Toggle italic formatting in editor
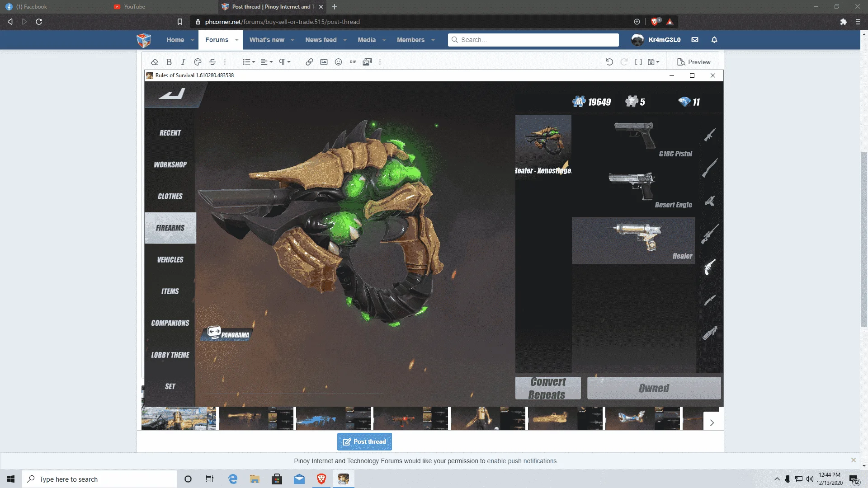868x488 pixels. point(183,62)
